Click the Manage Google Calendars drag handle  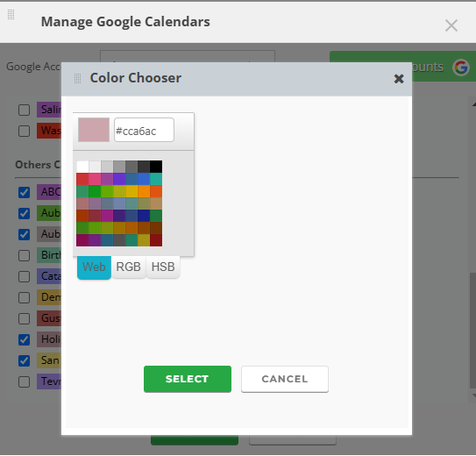(x=11, y=14)
